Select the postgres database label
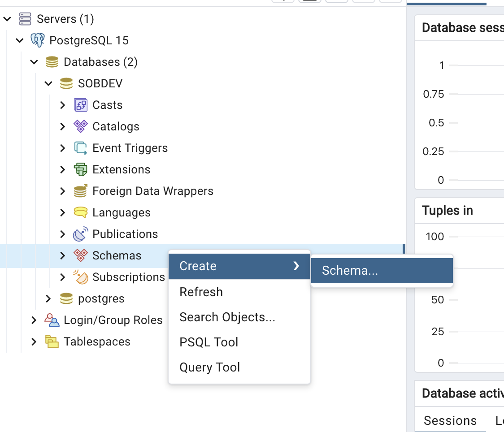Screen dimensions: 504x432 coord(101,299)
